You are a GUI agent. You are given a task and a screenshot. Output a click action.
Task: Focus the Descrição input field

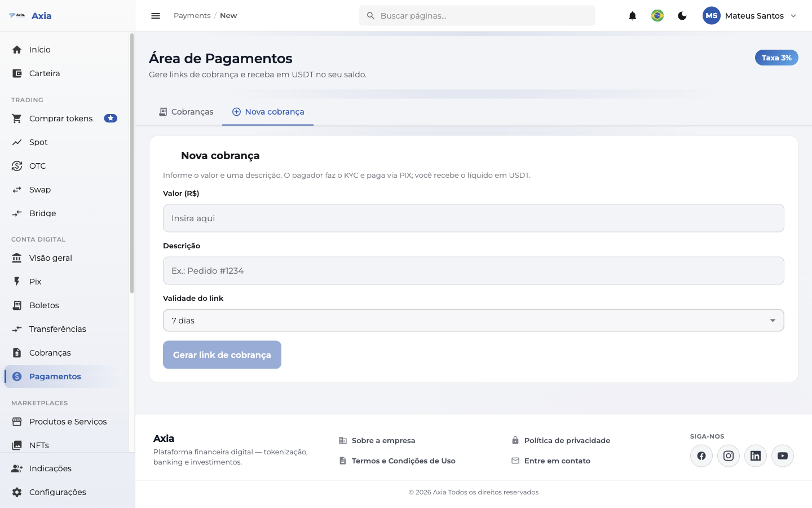click(474, 271)
